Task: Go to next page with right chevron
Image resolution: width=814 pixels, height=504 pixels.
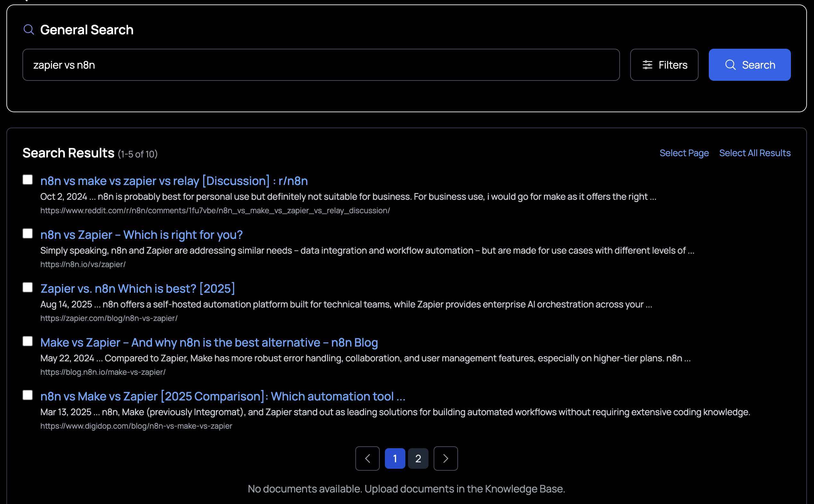Action: coord(445,459)
